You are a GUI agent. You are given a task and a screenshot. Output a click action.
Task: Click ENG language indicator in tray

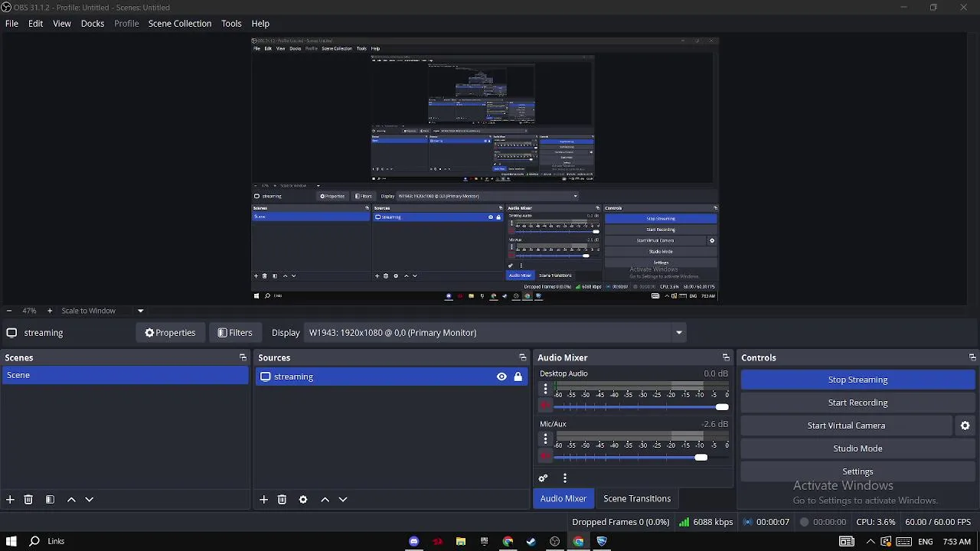pyautogui.click(x=926, y=541)
